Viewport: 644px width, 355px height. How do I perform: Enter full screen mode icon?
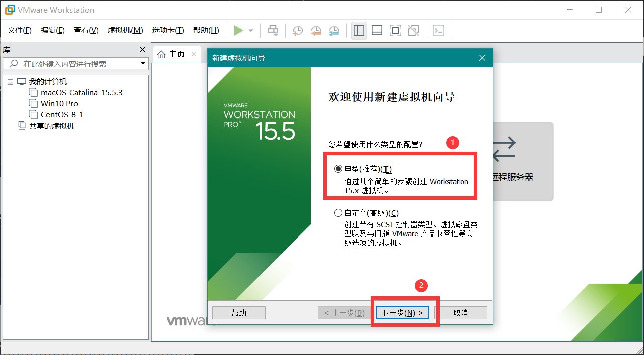[395, 31]
